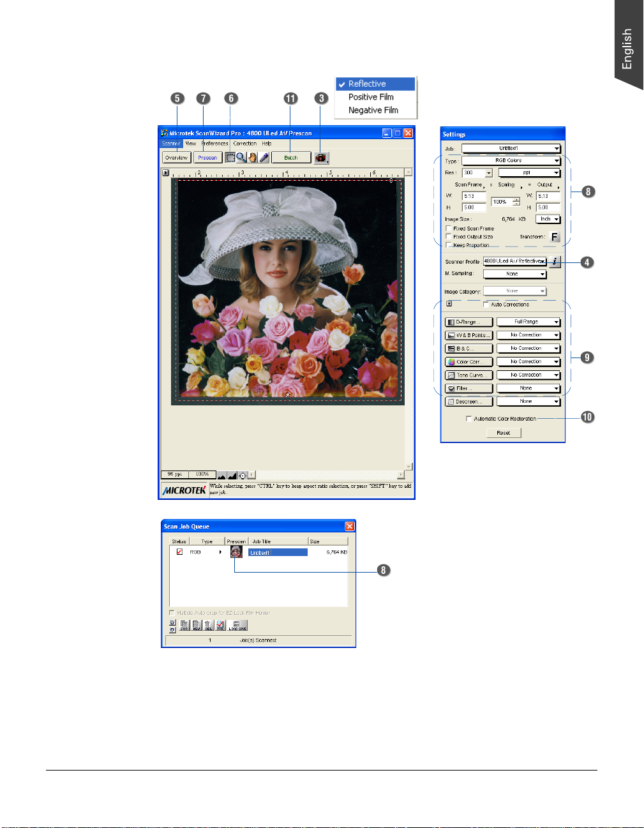Open the ppi resolution unit dropdown

[529, 173]
